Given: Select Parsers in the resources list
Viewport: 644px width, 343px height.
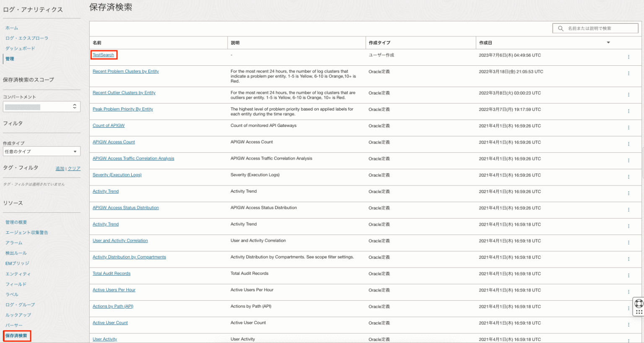Looking at the screenshot, I should [x=14, y=325].
